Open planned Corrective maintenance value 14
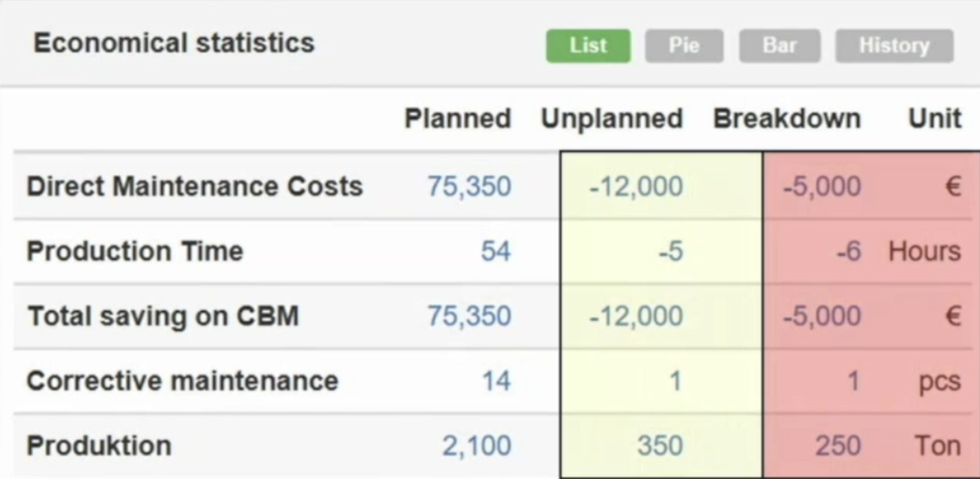Image resolution: width=980 pixels, height=479 pixels. point(495,381)
